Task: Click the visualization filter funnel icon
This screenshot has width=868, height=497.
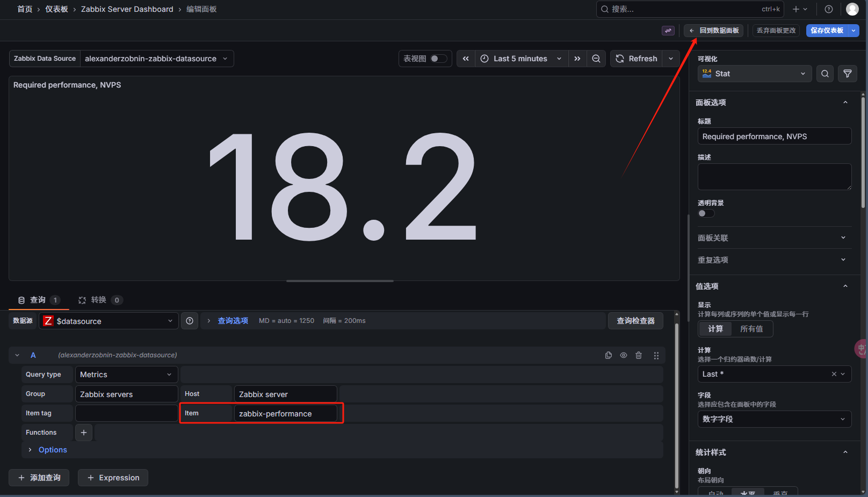Action: click(848, 74)
